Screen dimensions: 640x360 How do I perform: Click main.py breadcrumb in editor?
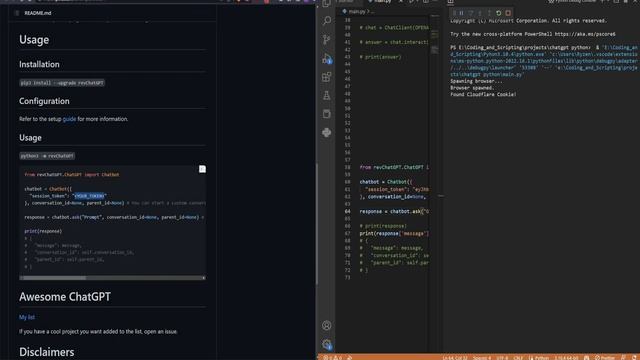coord(356,12)
